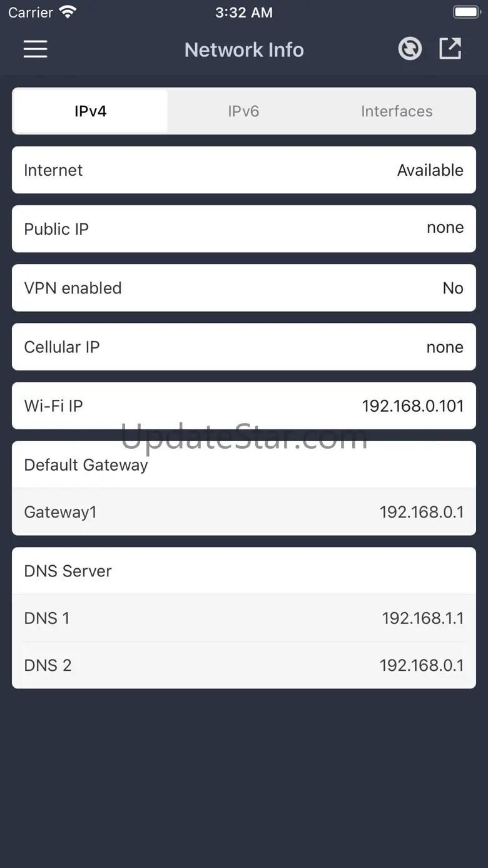Open the Interfaces tab
The width and height of the screenshot is (488, 868).
pyautogui.click(x=397, y=111)
